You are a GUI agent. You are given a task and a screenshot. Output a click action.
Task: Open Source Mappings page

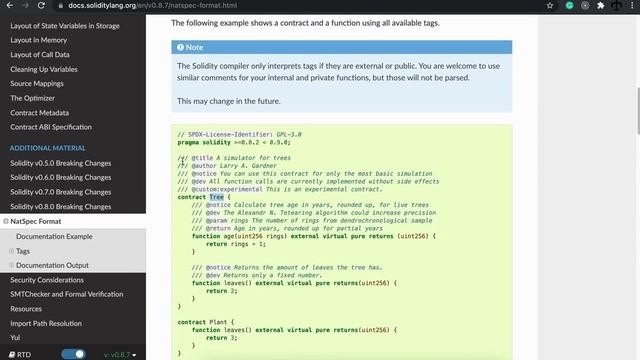coord(37,83)
